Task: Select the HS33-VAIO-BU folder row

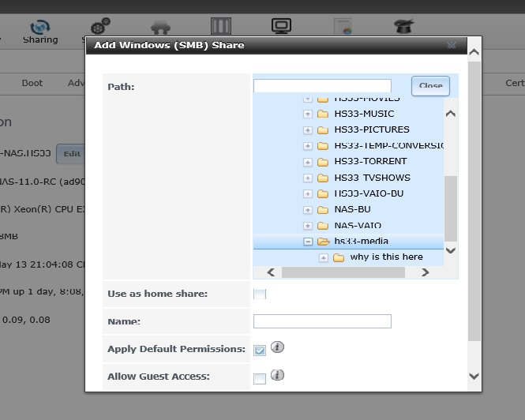Action: pos(369,193)
